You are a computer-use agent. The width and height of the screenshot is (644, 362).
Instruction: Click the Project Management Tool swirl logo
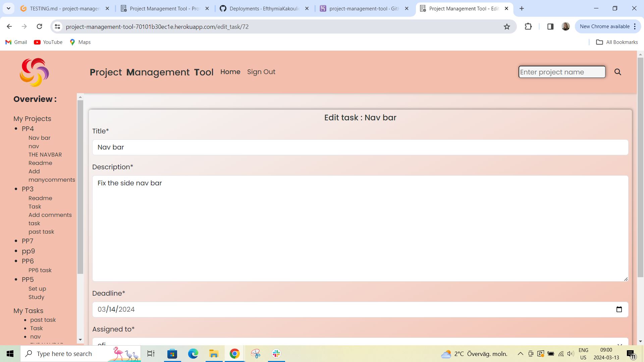[x=34, y=72]
